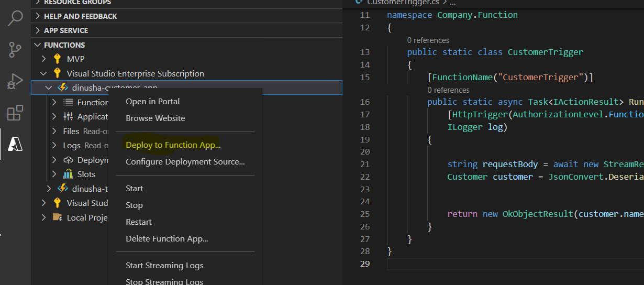This screenshot has width=644, height=285.
Task: Click the Application Settings sliders icon
Action: pos(68,116)
